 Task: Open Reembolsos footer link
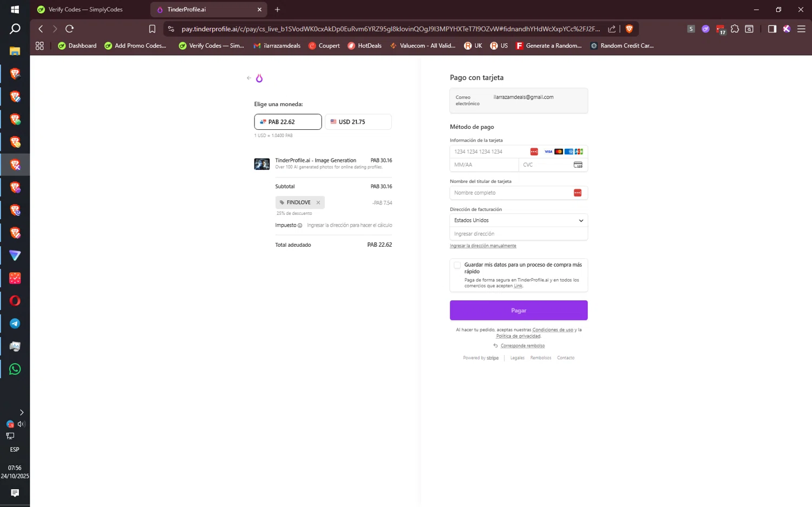[x=541, y=358]
